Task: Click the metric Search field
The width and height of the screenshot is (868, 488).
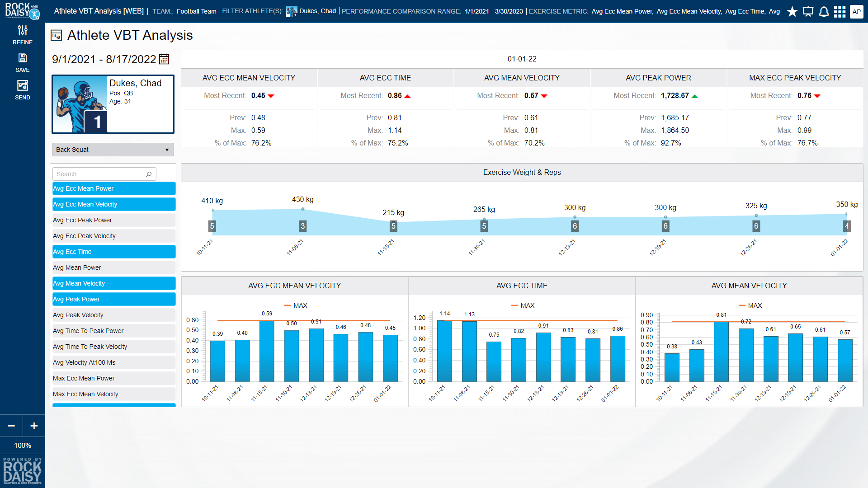Action: 100,174
